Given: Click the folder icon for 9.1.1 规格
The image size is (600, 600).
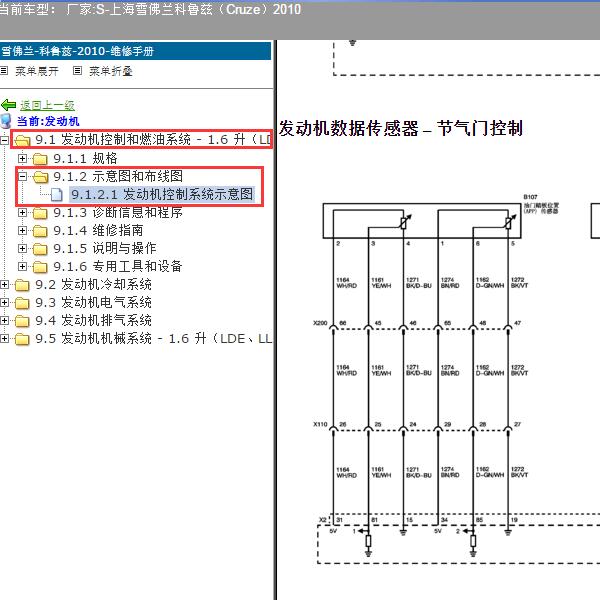Looking at the screenshot, I should (40, 159).
